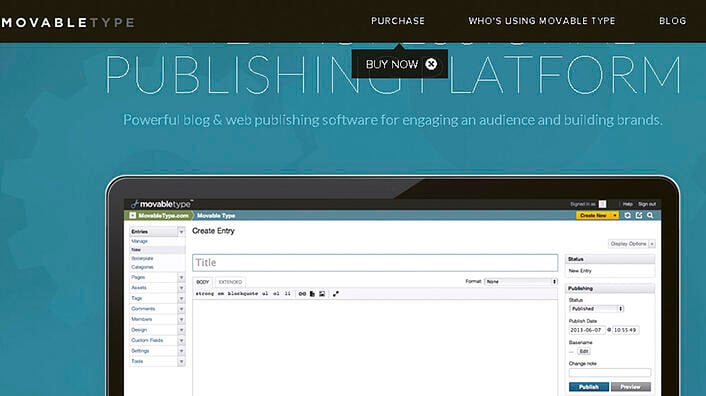Viewport: 706px width, 396px height.
Task: Click the strong formatting button in the editor
Action: coord(204,294)
